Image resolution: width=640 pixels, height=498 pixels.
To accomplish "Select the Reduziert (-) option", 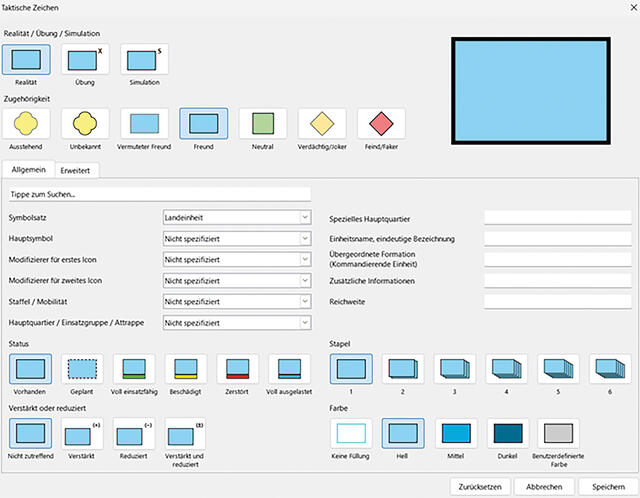I will pos(133,433).
